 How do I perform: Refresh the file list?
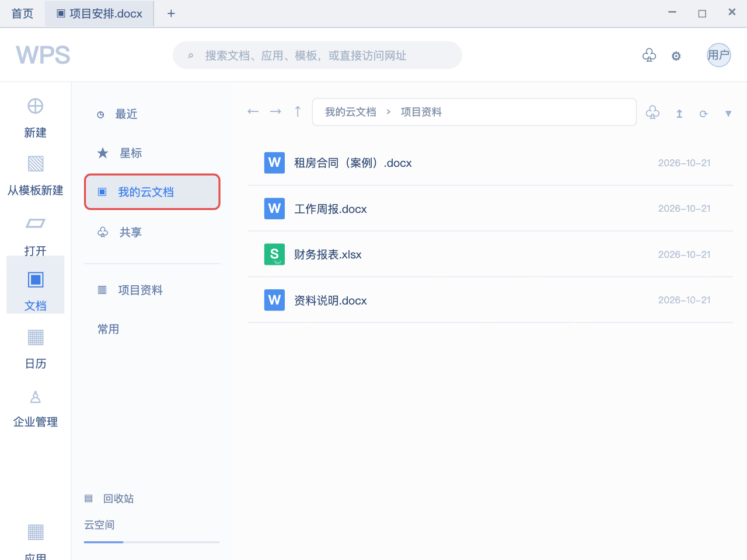(704, 114)
